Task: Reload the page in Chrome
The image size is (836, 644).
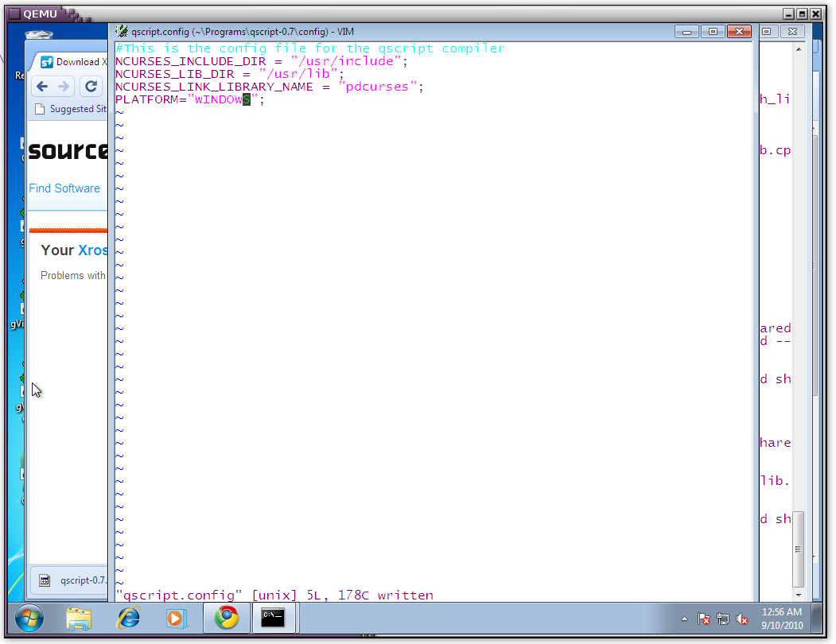Action: (91, 87)
